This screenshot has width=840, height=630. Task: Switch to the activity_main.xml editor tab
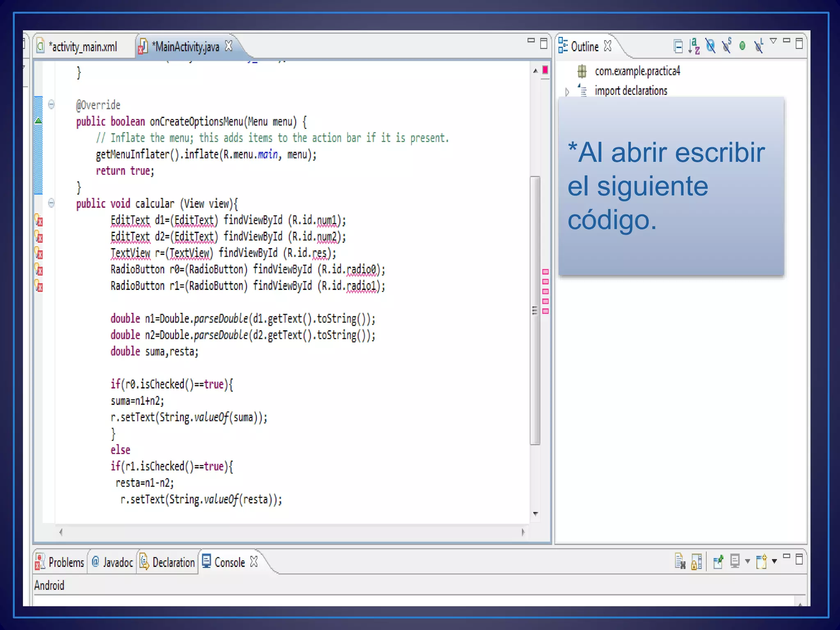(x=83, y=47)
